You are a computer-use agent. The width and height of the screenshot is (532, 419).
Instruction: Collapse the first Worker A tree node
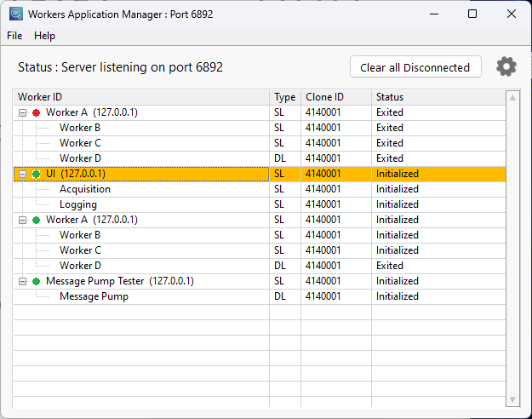click(x=22, y=112)
